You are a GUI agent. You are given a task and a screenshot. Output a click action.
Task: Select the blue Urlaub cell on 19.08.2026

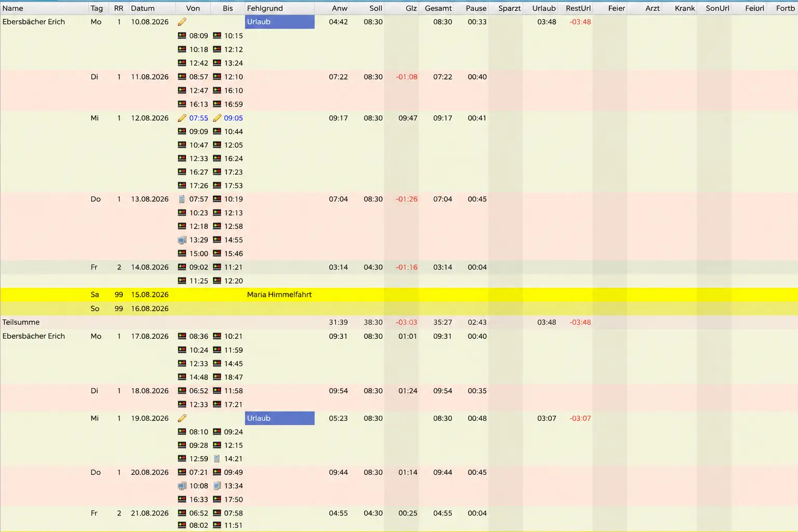(x=280, y=418)
